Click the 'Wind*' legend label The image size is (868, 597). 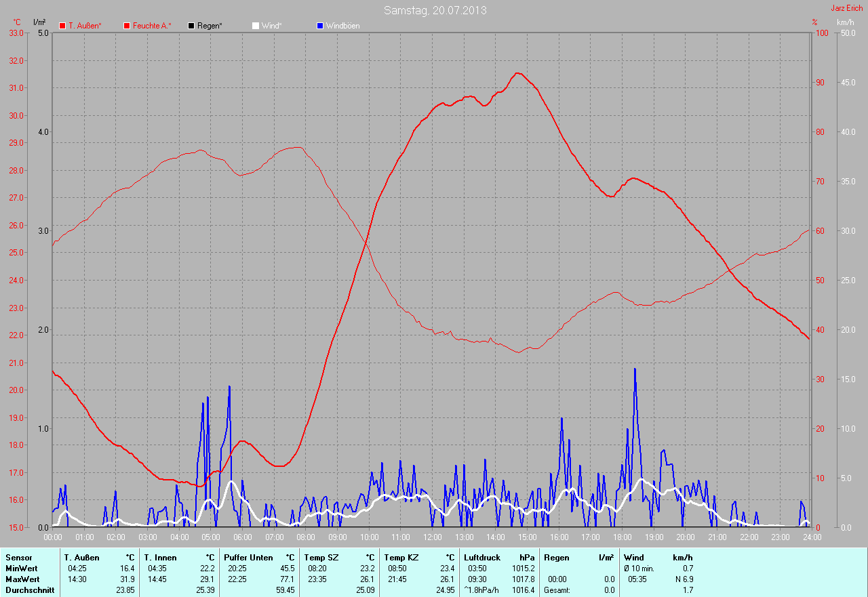(x=271, y=26)
